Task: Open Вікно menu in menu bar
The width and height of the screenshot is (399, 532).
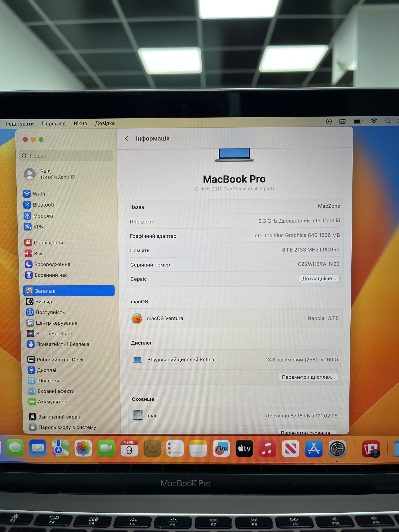Action: (x=80, y=123)
